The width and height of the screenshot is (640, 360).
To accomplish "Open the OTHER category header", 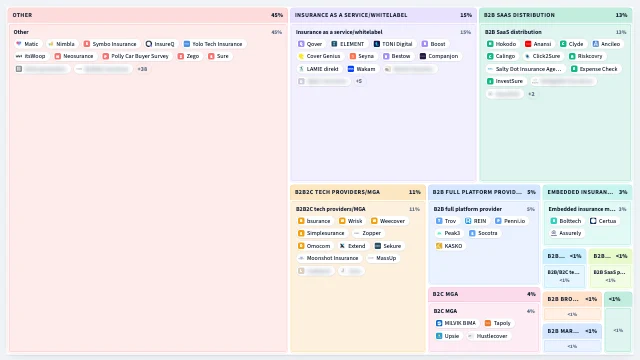I will click(x=148, y=15).
